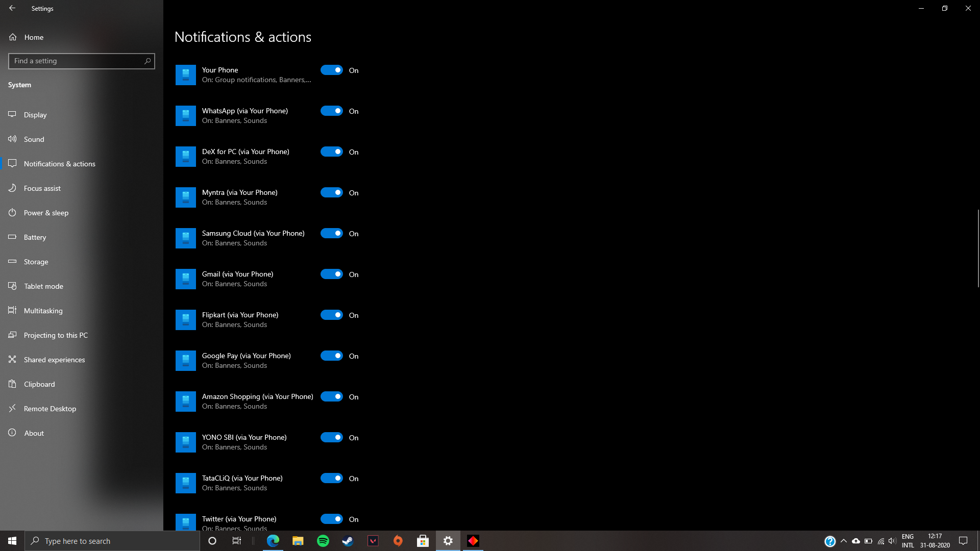Click the volume icon in system tray
The image size is (980, 551).
click(892, 541)
